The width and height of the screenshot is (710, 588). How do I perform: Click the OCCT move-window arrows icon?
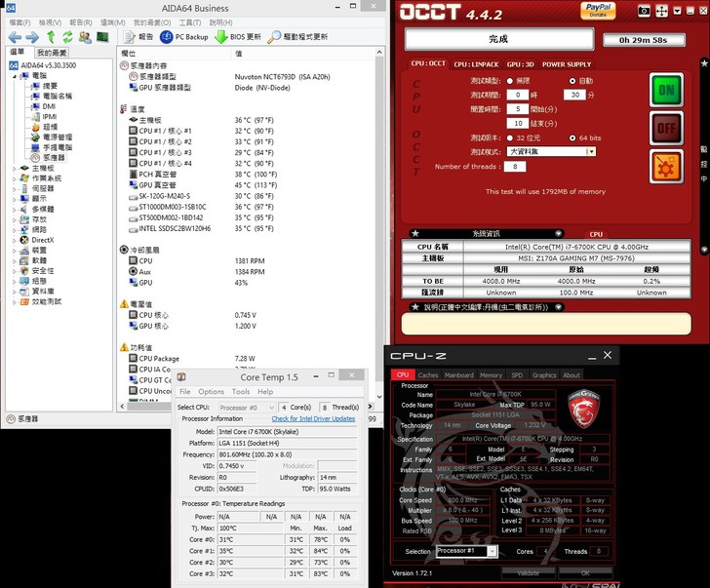[663, 11]
